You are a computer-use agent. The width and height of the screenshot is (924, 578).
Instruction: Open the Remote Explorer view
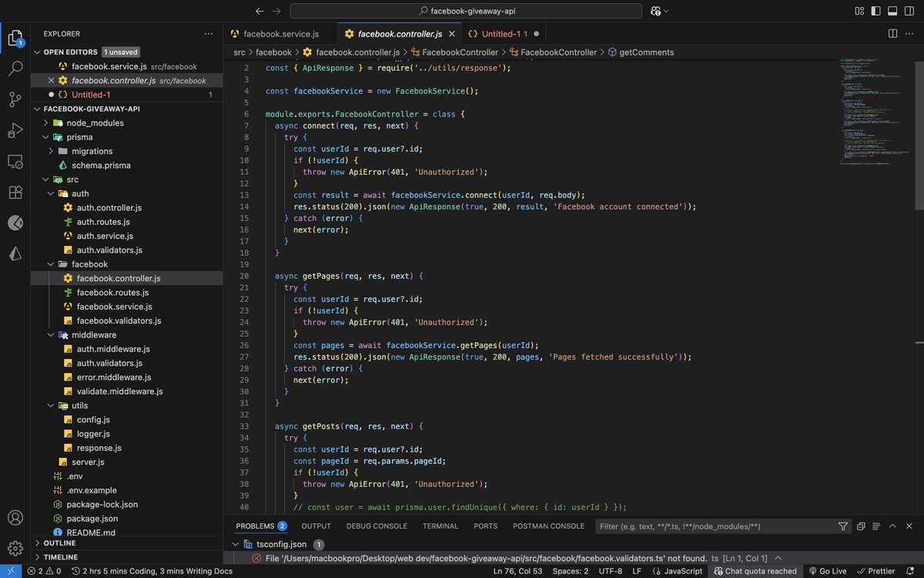click(15, 161)
